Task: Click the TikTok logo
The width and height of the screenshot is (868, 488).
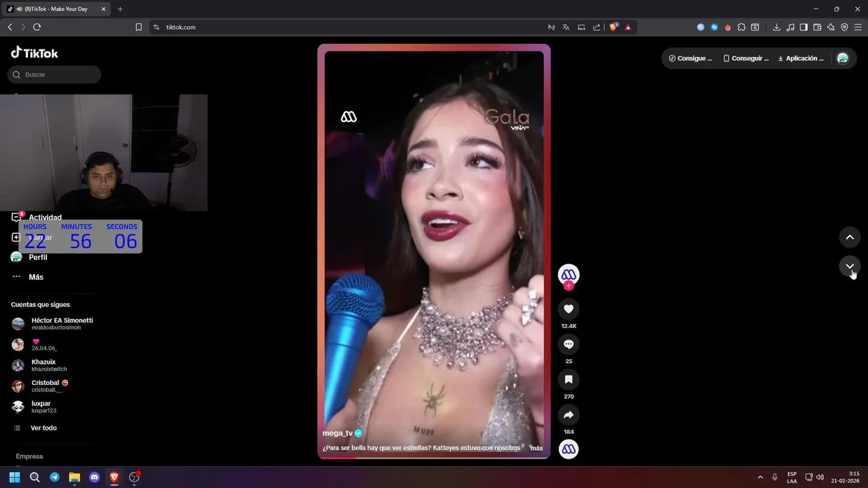Action: [x=35, y=53]
